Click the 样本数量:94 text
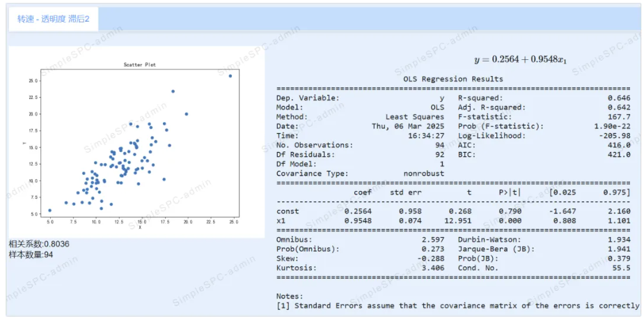Image resolution: width=644 pixels, height=320 pixels. pos(31,254)
